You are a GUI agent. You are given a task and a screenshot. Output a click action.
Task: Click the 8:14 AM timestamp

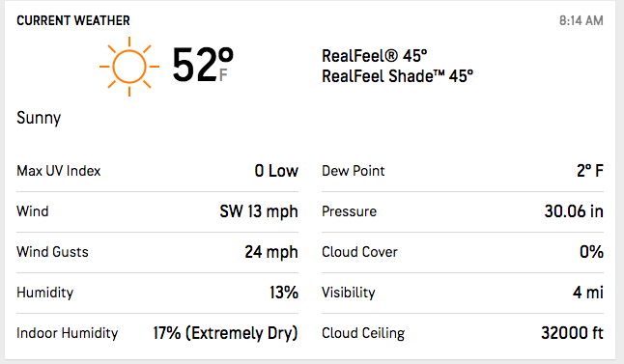(581, 20)
